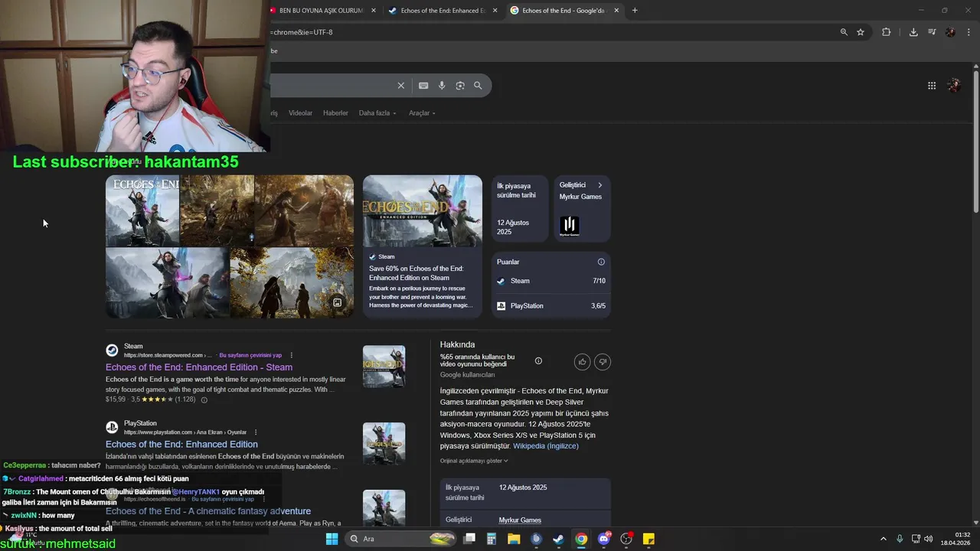This screenshot has height=551, width=980.
Task: Expand 'Orijinal açıklamayı göster'
Action: coord(474,461)
